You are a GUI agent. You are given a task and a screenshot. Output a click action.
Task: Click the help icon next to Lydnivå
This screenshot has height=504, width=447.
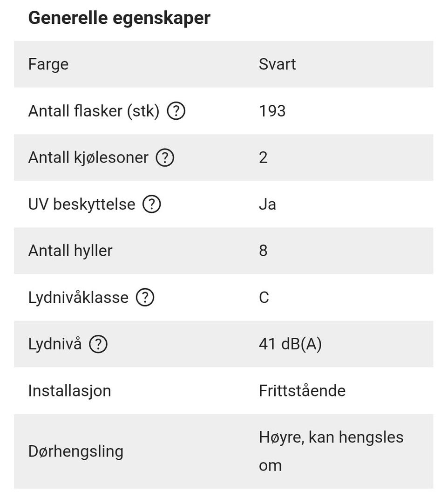(x=98, y=344)
